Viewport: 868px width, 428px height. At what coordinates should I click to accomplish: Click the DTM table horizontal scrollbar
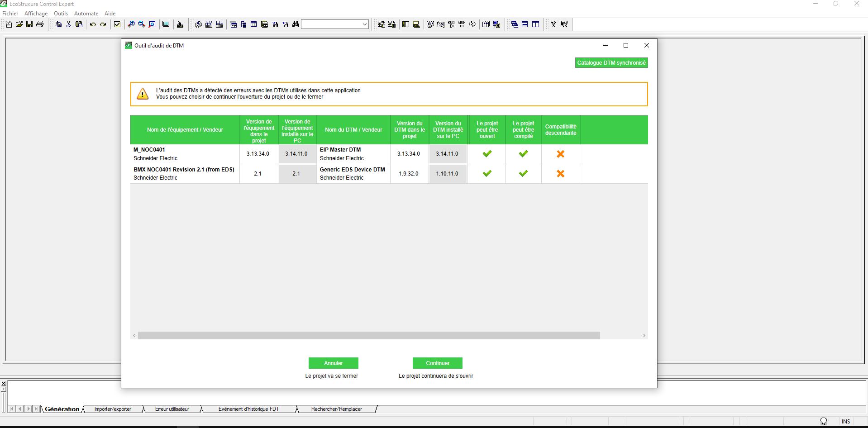coord(368,336)
